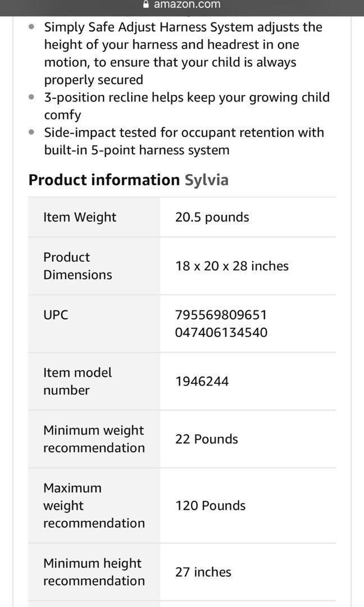Viewport: 364px width, 607px height.
Task: Select the UPC row label
Action: click(x=56, y=315)
